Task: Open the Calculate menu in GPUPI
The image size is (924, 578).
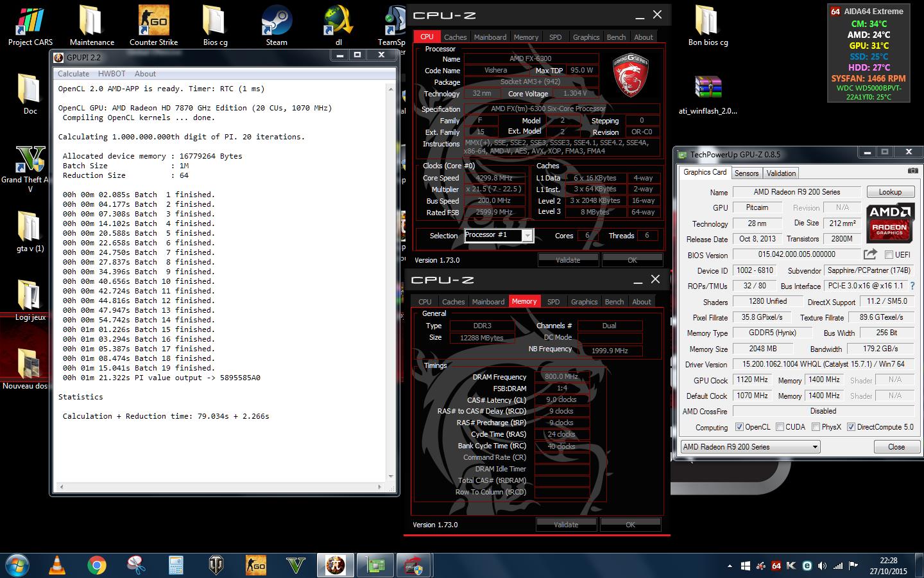Action: click(73, 74)
